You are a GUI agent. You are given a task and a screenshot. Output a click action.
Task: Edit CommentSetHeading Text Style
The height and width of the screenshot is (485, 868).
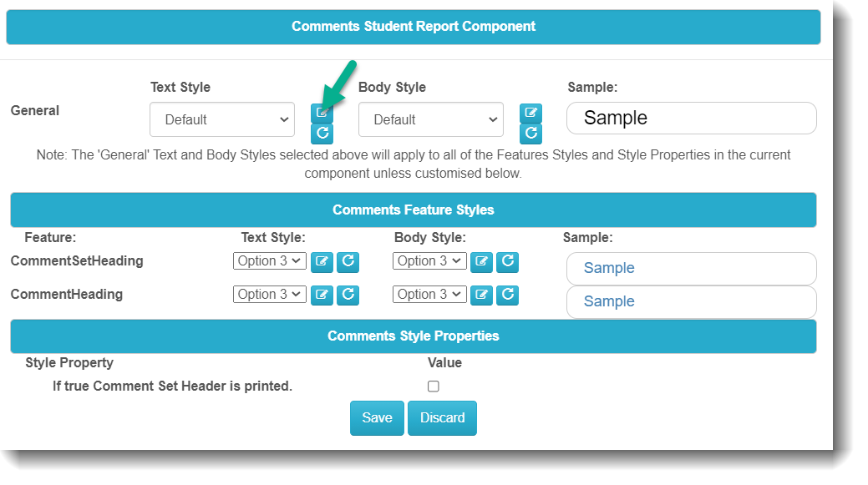[x=322, y=262]
